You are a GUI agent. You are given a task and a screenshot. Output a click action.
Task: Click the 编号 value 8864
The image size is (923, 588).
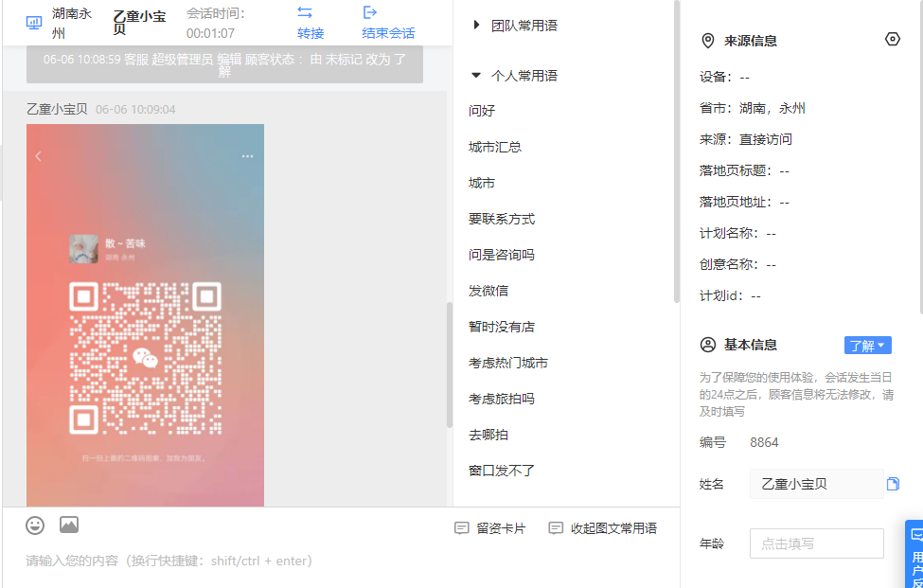[x=764, y=442]
